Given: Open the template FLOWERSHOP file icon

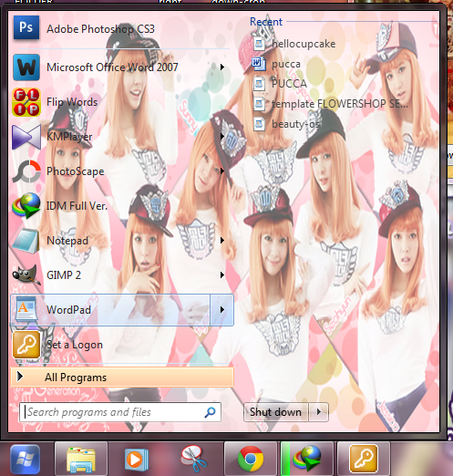Looking at the screenshot, I should [x=259, y=104].
